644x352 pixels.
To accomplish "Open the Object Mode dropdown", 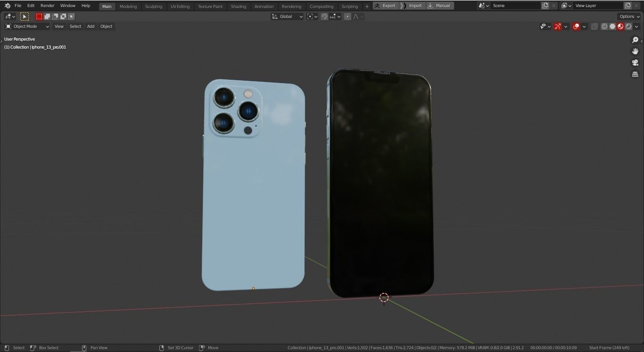I will 27,26.
